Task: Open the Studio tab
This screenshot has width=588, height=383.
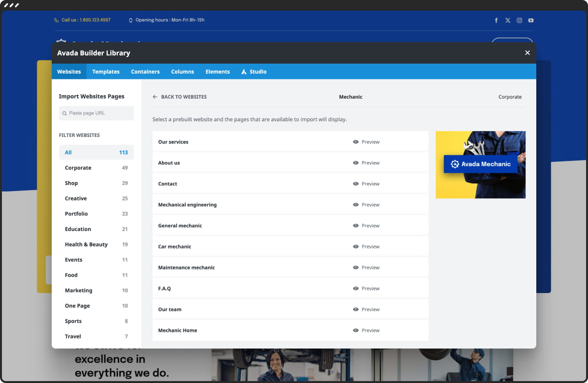Action: (x=254, y=72)
